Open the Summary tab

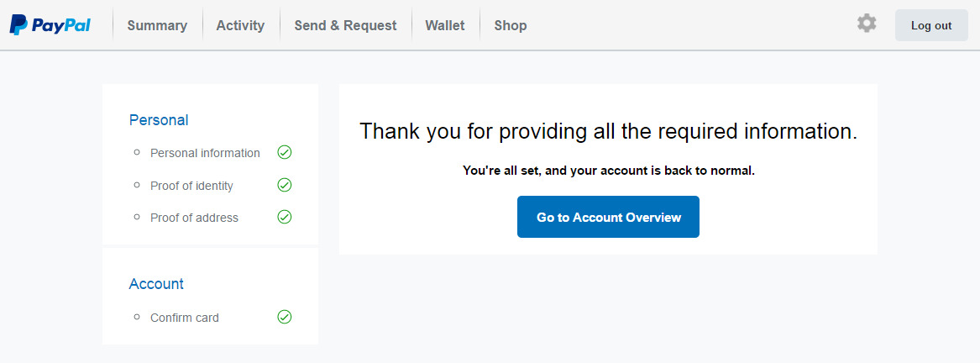157,26
